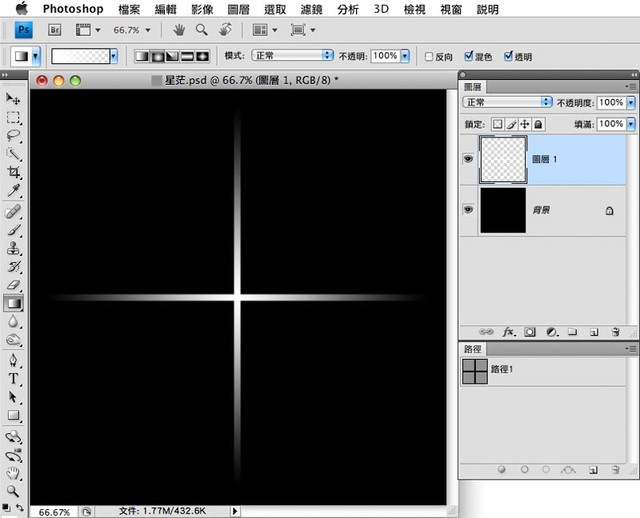
Task: Open the 影像 menu
Action: [202, 9]
